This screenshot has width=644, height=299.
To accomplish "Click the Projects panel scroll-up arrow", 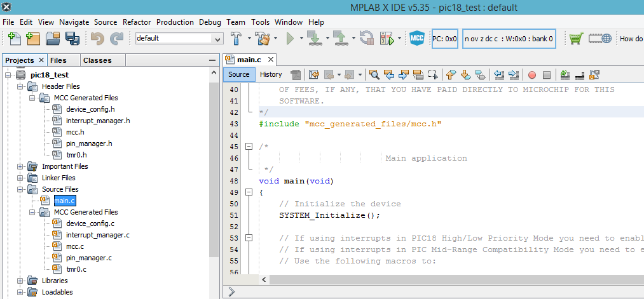I will pyautogui.click(x=214, y=72).
